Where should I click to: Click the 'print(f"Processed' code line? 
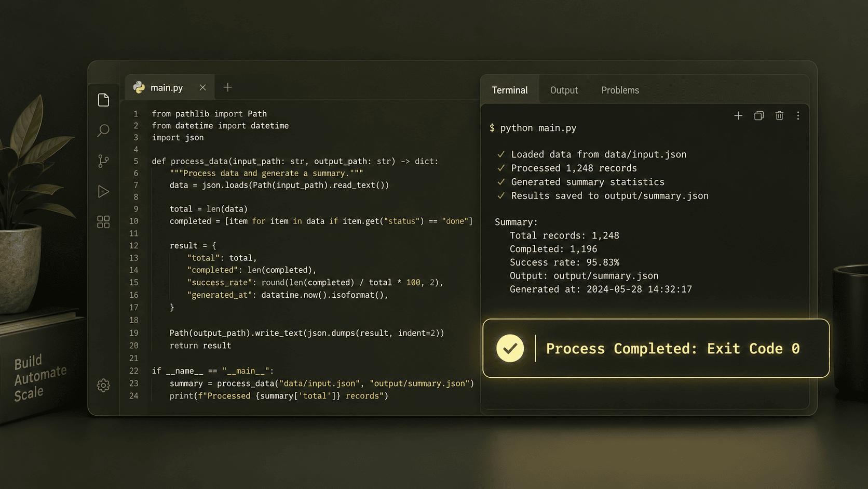pyautogui.click(x=279, y=395)
